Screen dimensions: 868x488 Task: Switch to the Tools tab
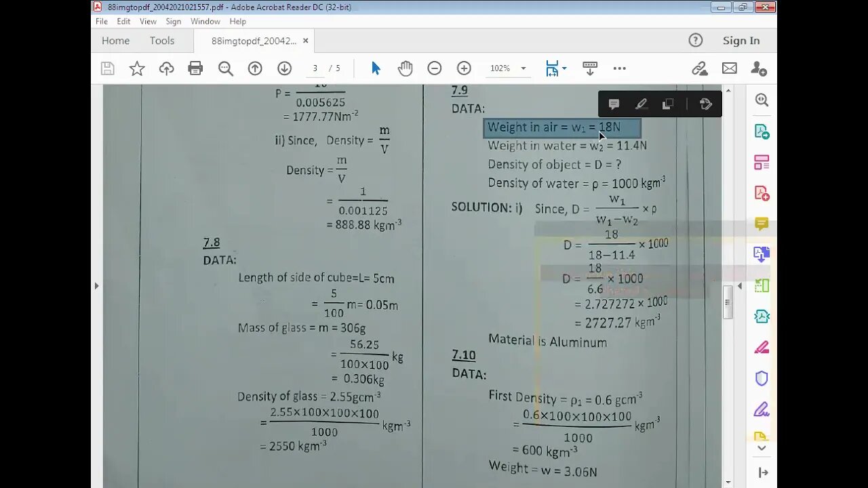pyautogui.click(x=162, y=41)
